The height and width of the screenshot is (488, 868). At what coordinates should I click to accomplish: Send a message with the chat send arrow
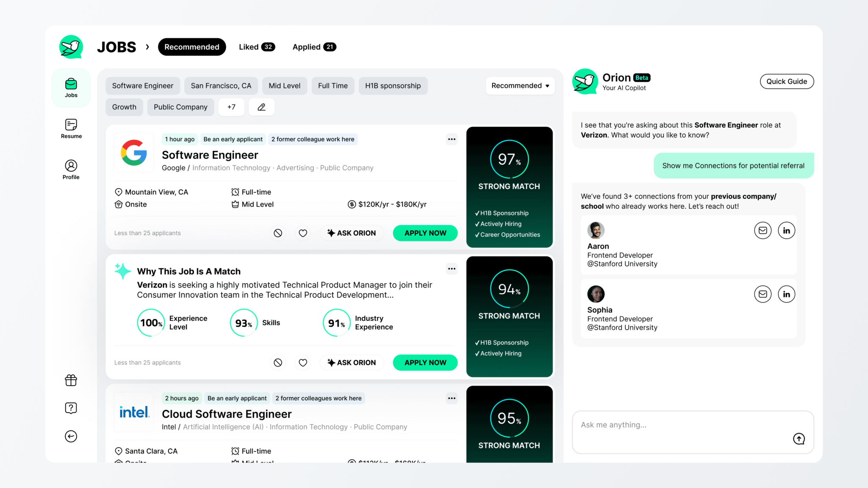point(799,439)
